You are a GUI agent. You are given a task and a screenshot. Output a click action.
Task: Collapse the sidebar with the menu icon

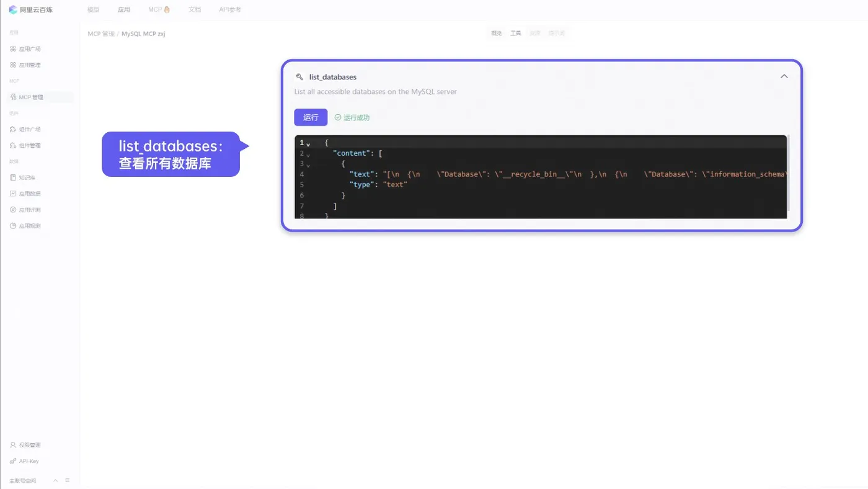coord(68,480)
